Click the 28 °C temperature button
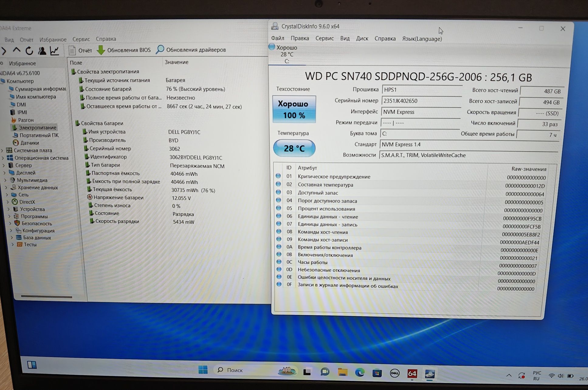Screen dimensions: 588x390 tap(294, 148)
